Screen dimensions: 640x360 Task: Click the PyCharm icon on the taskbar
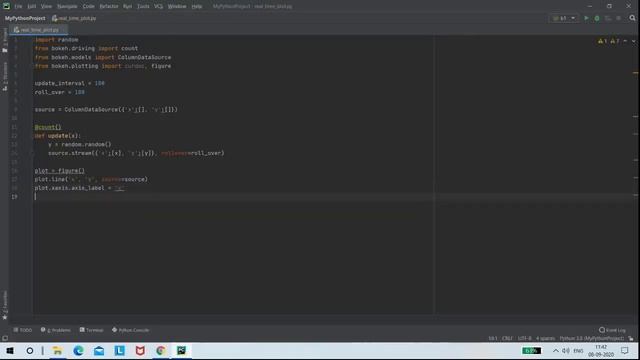181,351
